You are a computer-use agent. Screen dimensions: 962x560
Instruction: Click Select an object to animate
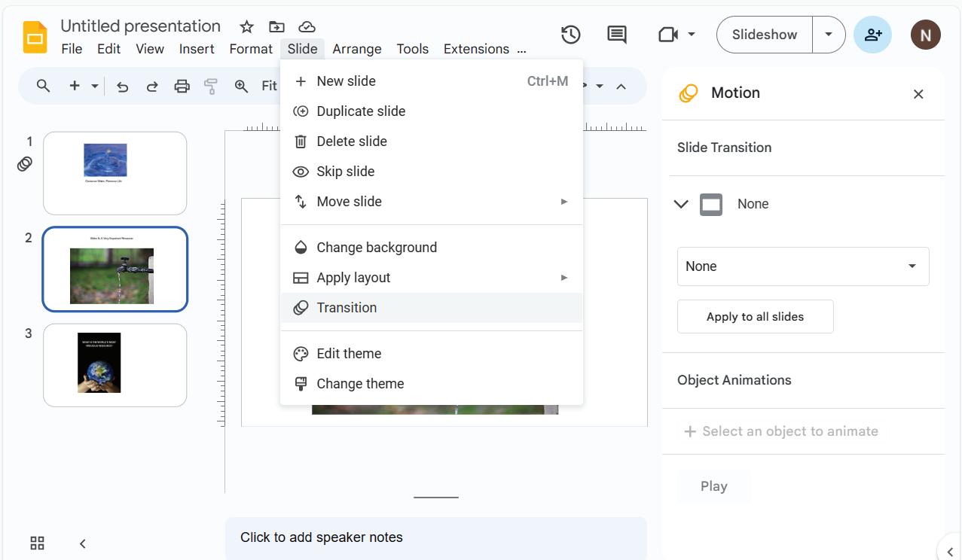pyautogui.click(x=780, y=431)
